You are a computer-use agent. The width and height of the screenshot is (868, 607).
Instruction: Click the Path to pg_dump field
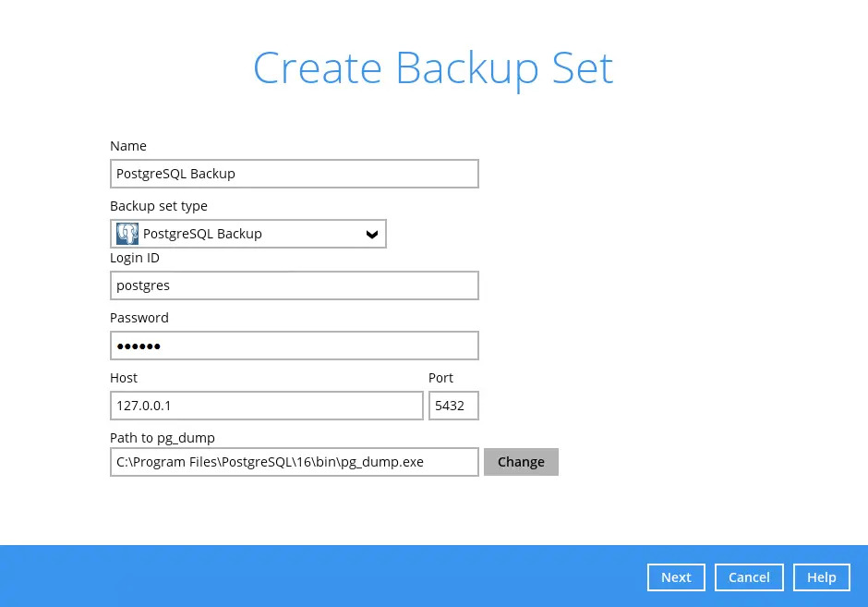(295, 462)
